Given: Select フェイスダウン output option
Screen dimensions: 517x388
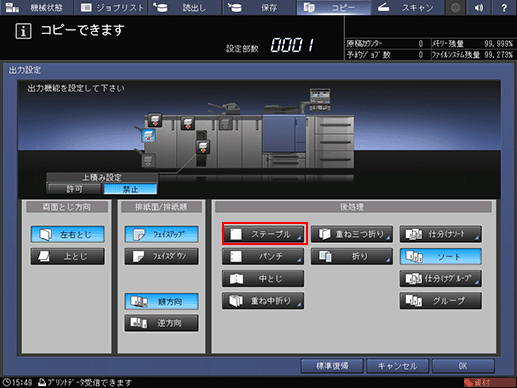Looking at the screenshot, I should click(x=162, y=256).
